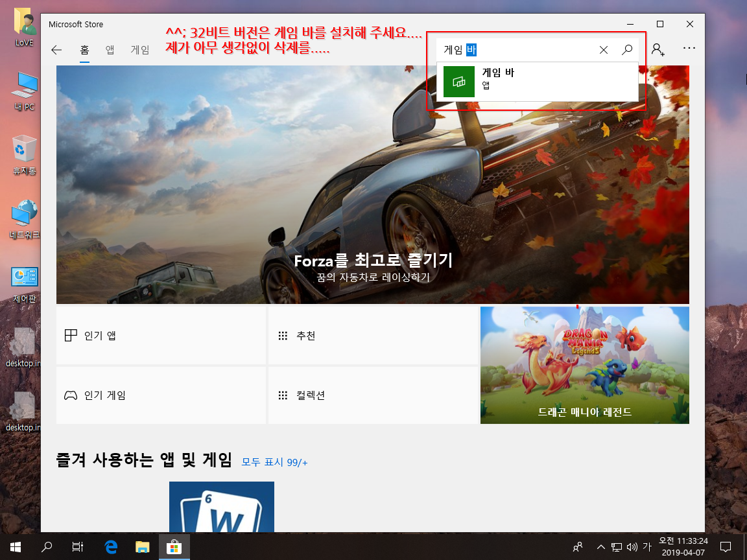The height and width of the screenshot is (560, 747).
Task: Select the LoVE user folder desktop icon
Action: pyautogui.click(x=24, y=28)
